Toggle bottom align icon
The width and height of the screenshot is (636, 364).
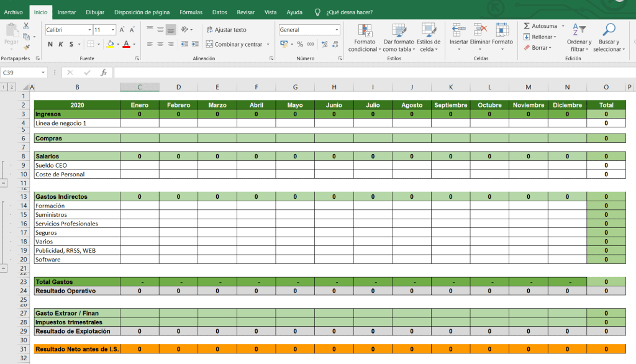(171, 29)
